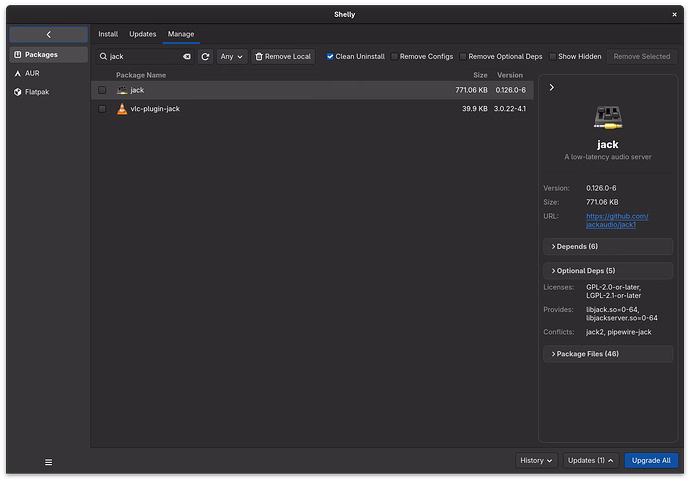The height and width of the screenshot is (480, 690).
Task: Click the magnifier search icon
Action: pos(103,56)
